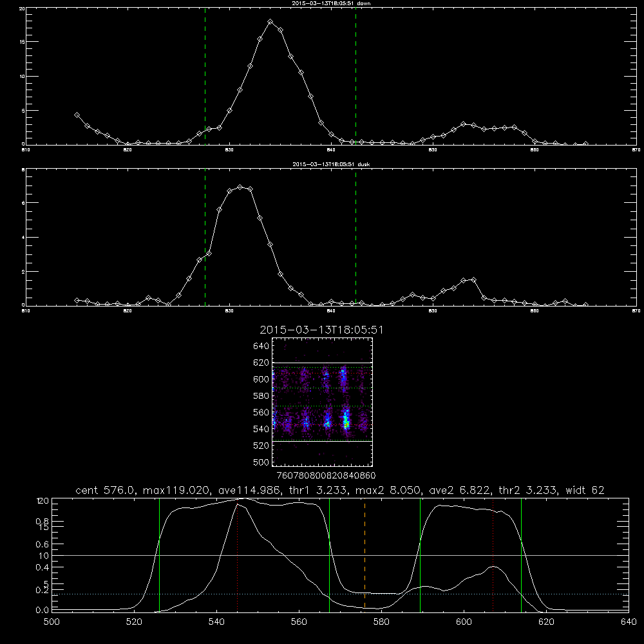Click the peak diamond marker in dawn plot

pyautogui.click(x=270, y=21)
